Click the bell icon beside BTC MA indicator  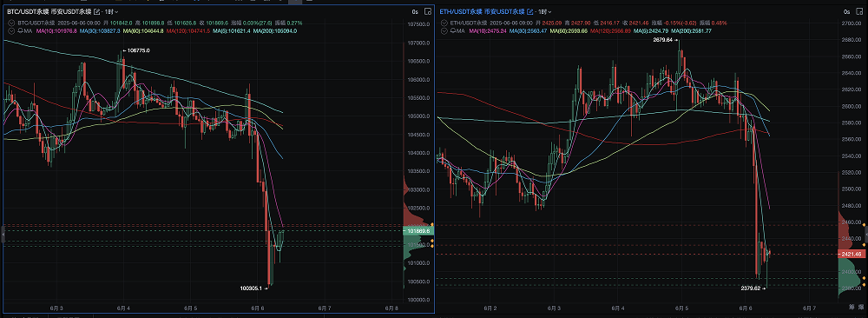point(20,31)
